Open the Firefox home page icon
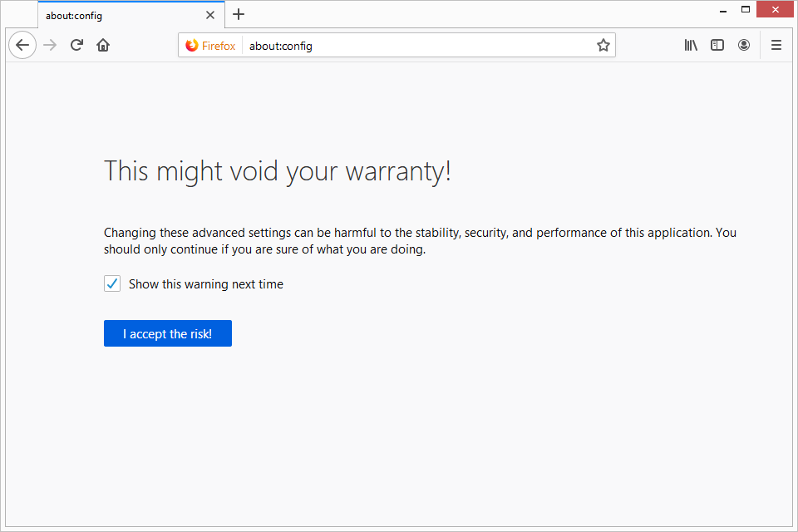This screenshot has width=798, height=532. click(103, 46)
